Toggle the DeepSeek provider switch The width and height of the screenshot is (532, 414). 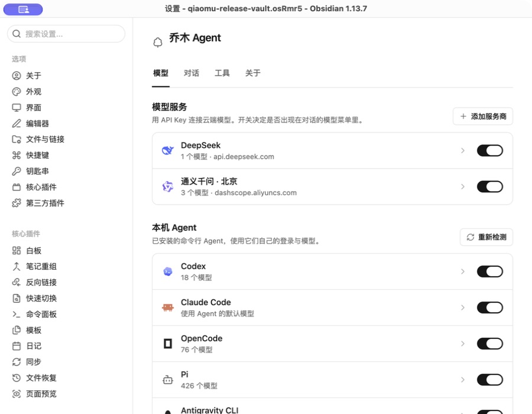pyautogui.click(x=489, y=150)
